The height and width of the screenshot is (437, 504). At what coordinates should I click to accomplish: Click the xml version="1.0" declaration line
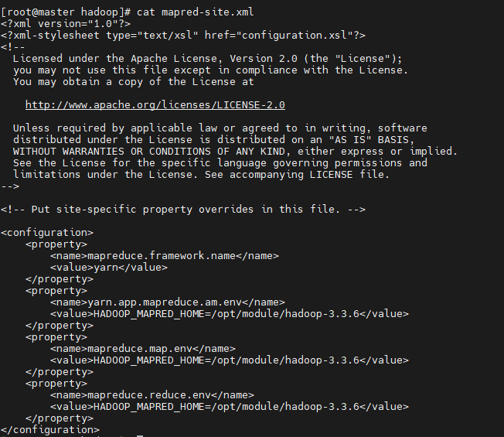[53, 23]
